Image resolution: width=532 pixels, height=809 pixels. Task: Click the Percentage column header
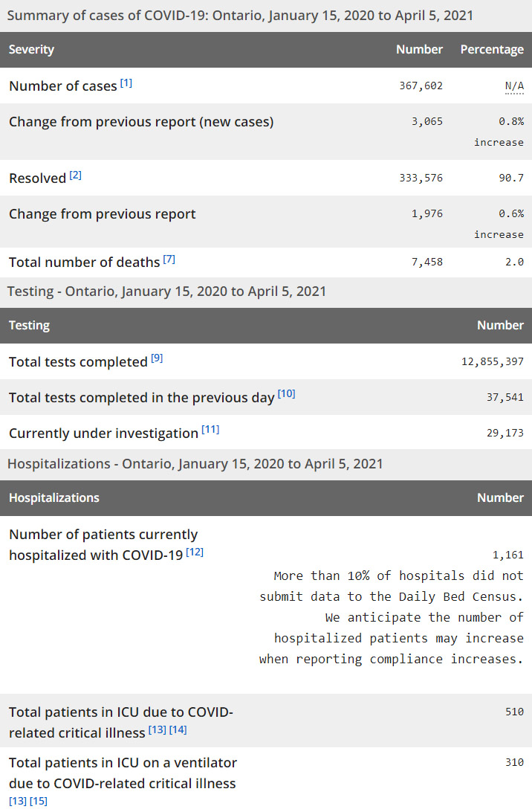tap(491, 50)
